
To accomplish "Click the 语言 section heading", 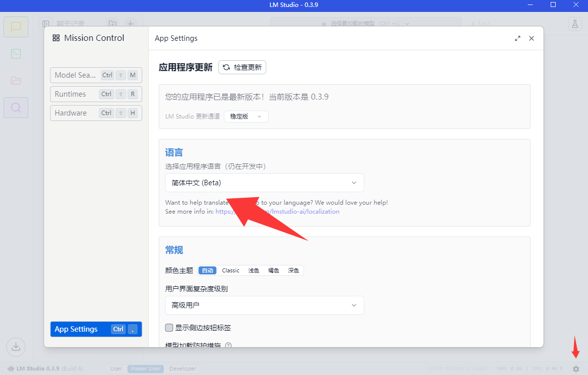I will 174,152.
